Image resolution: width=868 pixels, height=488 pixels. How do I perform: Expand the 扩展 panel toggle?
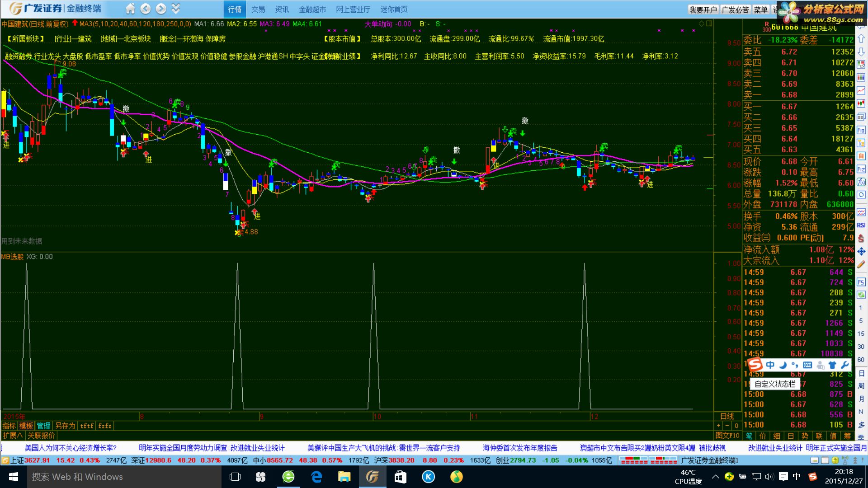[12, 436]
